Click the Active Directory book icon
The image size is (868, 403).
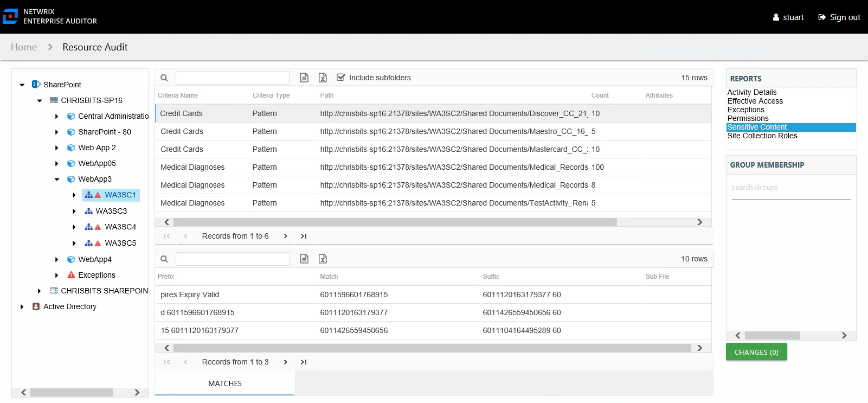(36, 306)
